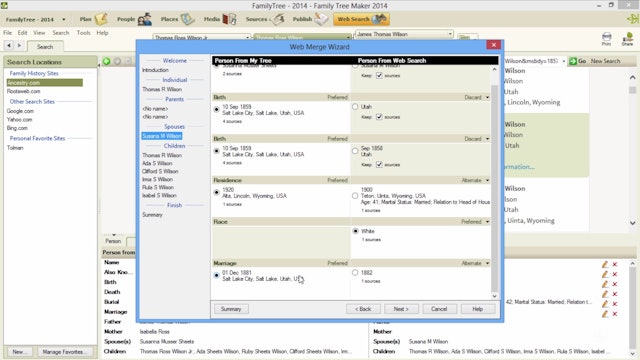Select Rootsweb.com search location
Viewport: 640px width, 360px height.
(x=23, y=91)
